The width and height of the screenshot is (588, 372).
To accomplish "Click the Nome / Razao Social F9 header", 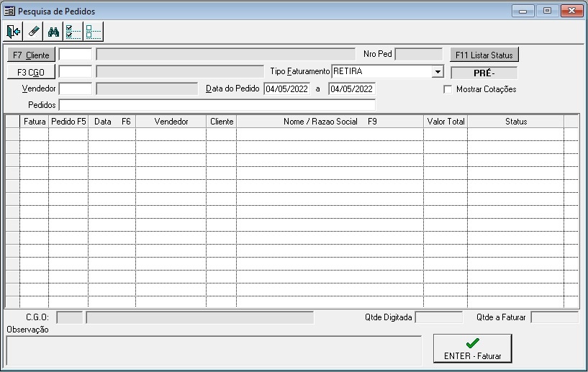I will click(330, 122).
